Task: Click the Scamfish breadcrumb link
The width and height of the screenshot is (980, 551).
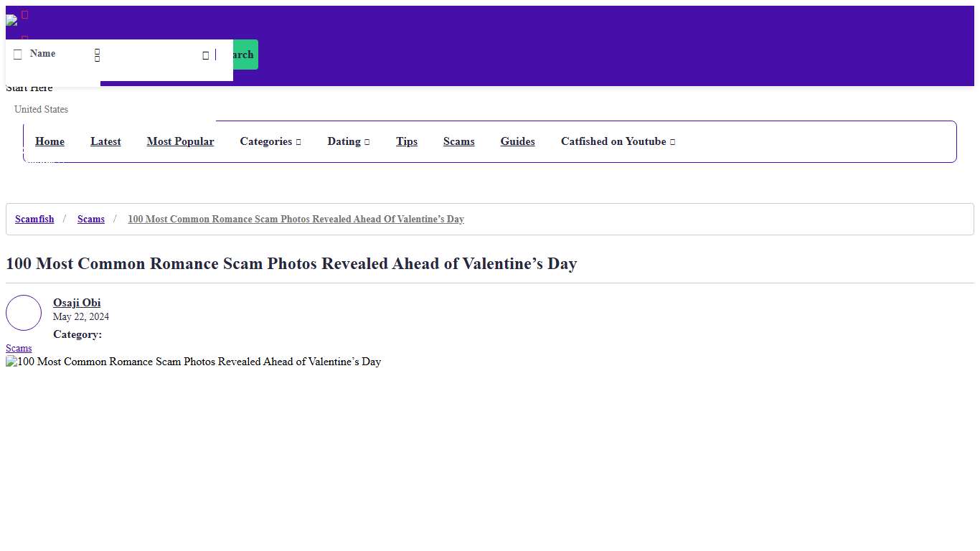Action: (x=34, y=219)
